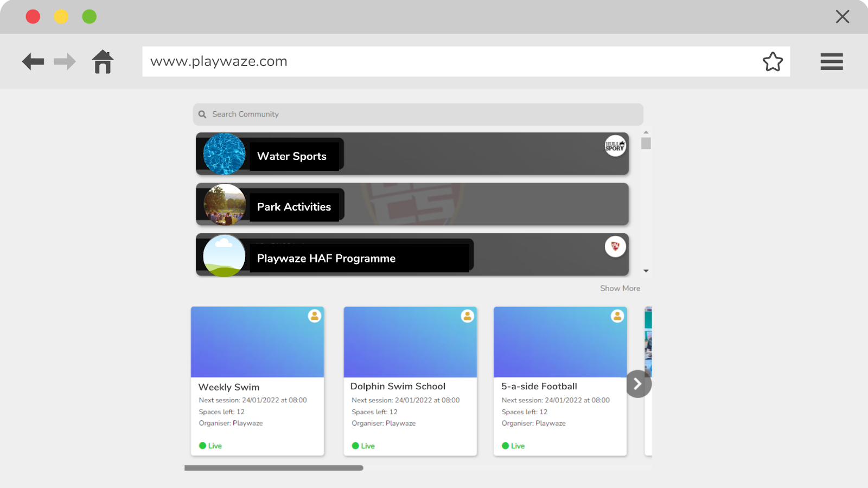Open the Playwaze HAF Programme community
The height and width of the screenshot is (488, 868).
[412, 255]
